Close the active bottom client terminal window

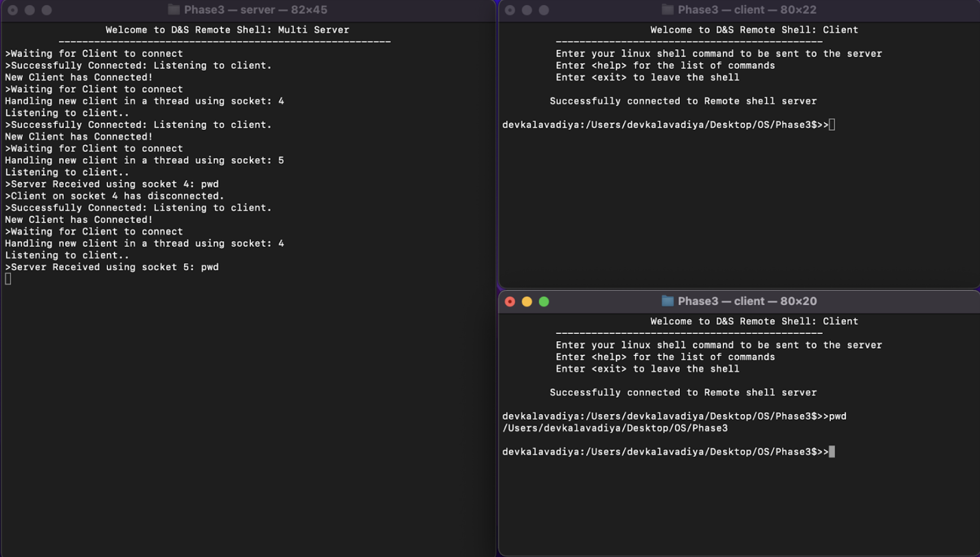[x=510, y=302]
